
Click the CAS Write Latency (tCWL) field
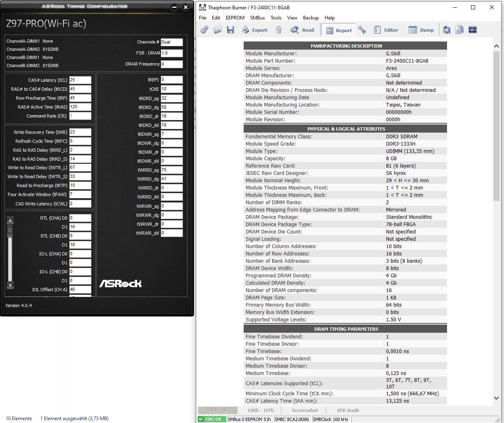tap(80, 204)
